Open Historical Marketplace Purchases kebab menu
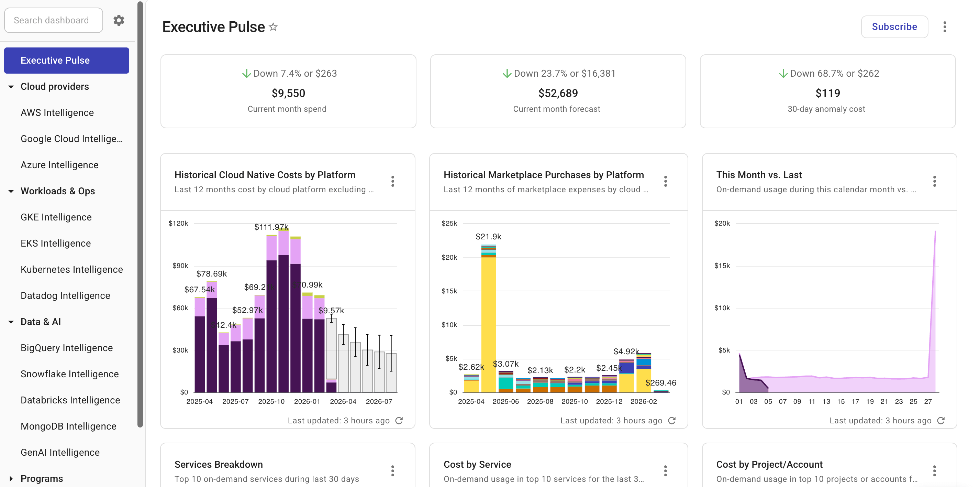 [x=665, y=181]
